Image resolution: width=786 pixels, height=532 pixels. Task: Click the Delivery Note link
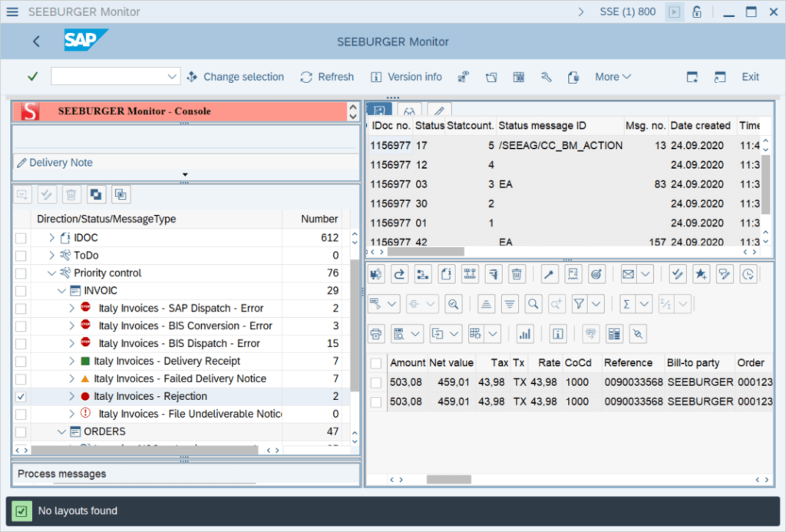pos(61,163)
